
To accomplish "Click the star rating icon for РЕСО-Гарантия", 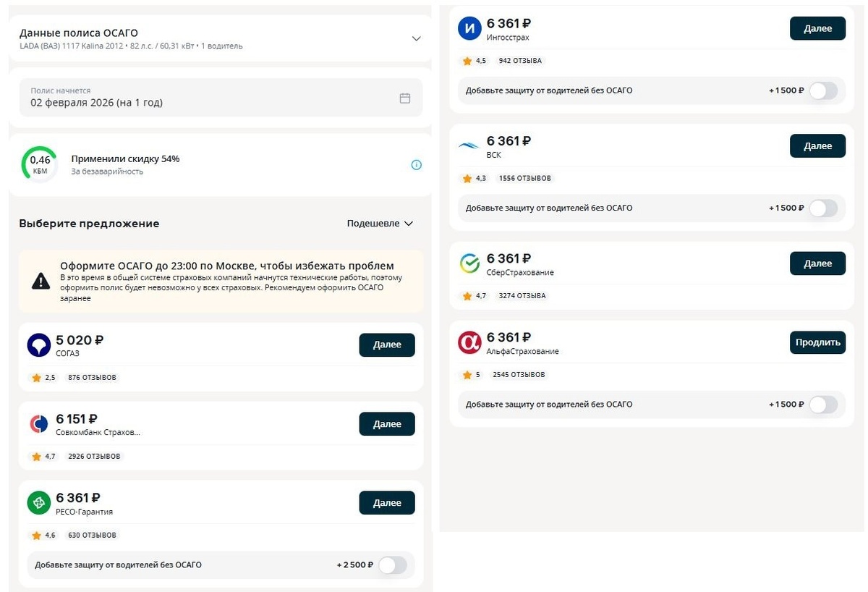I will pos(36,536).
